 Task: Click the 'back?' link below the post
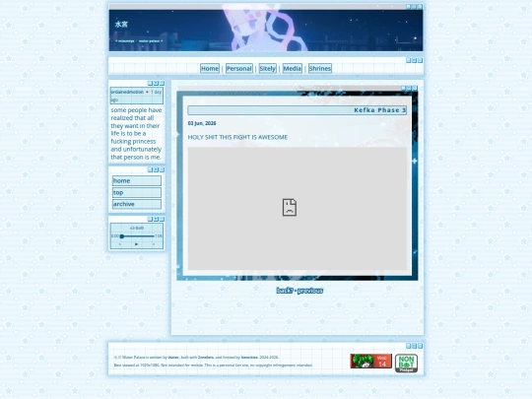click(285, 291)
